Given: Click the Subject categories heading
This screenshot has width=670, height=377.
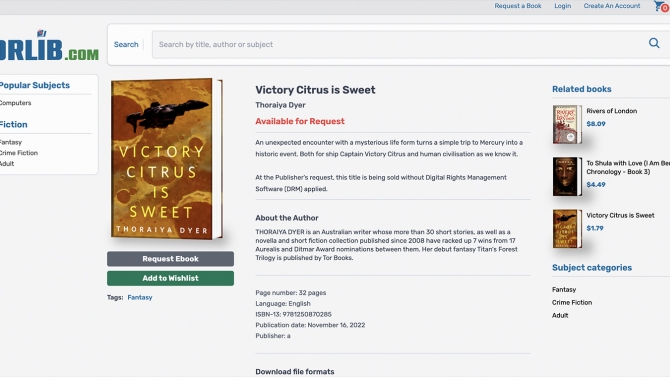Looking at the screenshot, I should coord(592,268).
